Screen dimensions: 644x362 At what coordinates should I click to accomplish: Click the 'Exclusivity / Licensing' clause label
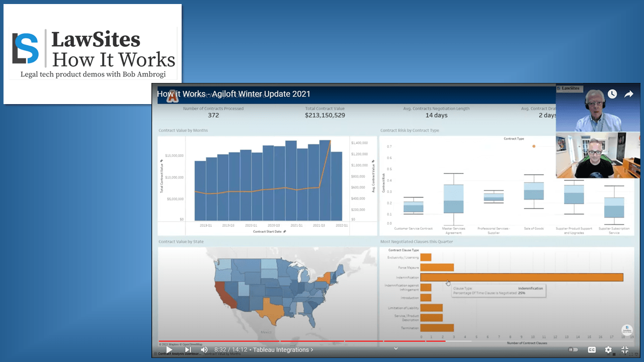point(403,257)
